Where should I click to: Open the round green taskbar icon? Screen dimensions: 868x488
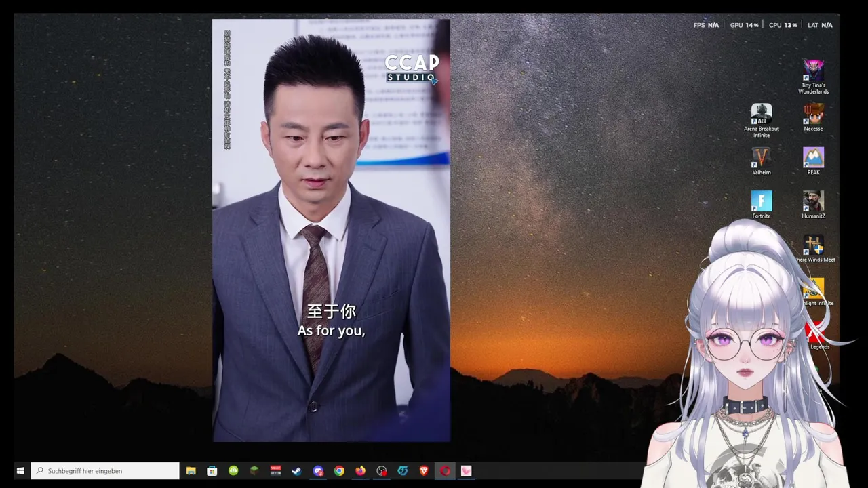(x=233, y=470)
